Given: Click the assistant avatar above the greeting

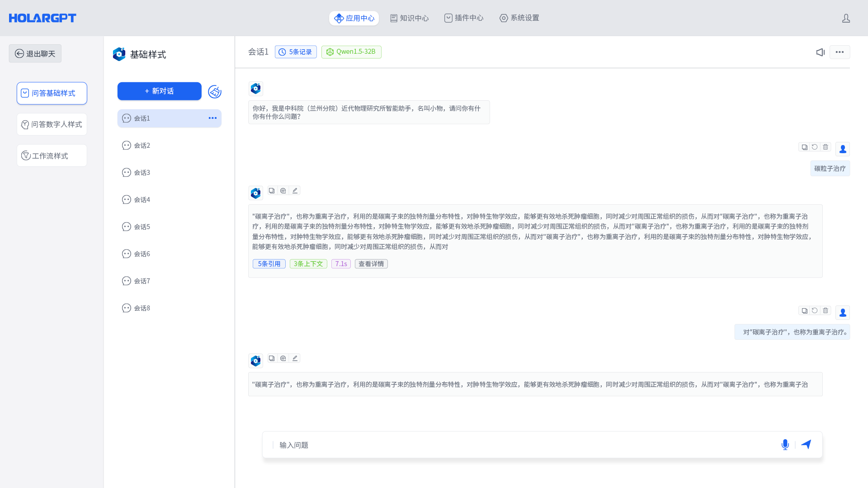Looking at the screenshot, I should click(x=256, y=89).
